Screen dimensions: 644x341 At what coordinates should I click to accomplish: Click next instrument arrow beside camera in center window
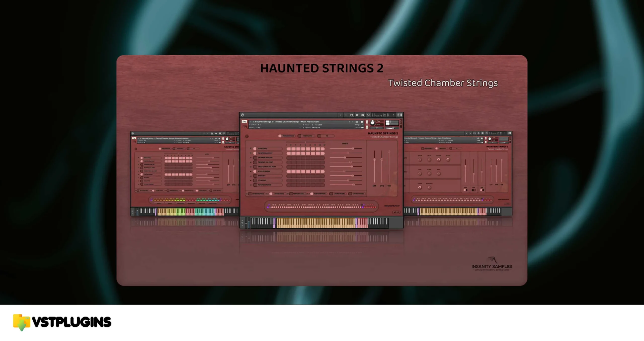point(352,122)
